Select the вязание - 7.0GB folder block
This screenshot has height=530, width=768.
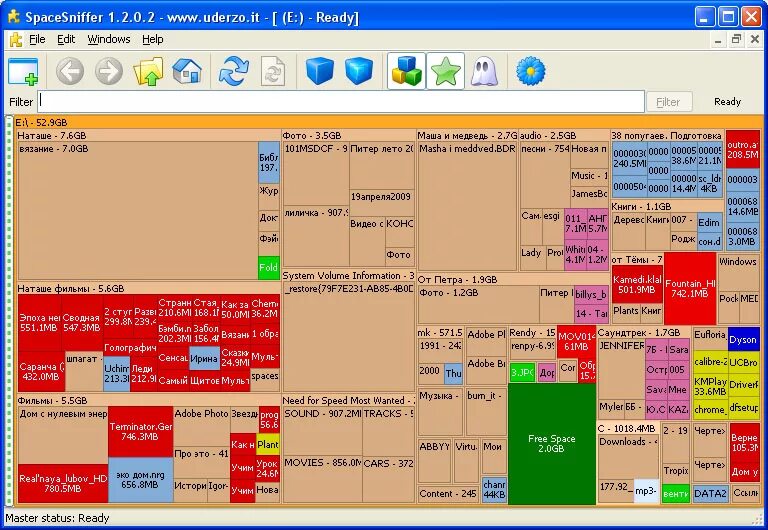pyautogui.click(x=137, y=211)
